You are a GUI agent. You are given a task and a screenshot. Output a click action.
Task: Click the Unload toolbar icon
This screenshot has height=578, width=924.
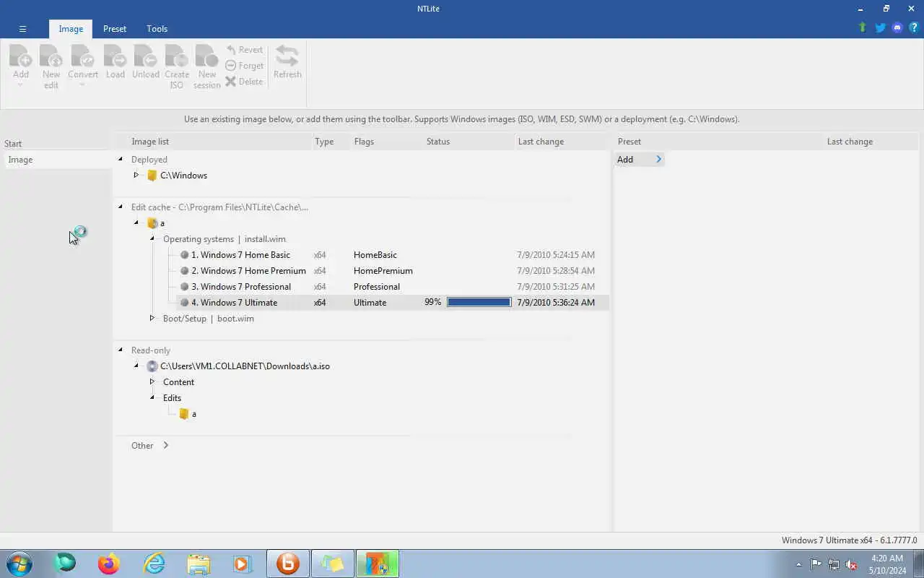tap(145, 56)
